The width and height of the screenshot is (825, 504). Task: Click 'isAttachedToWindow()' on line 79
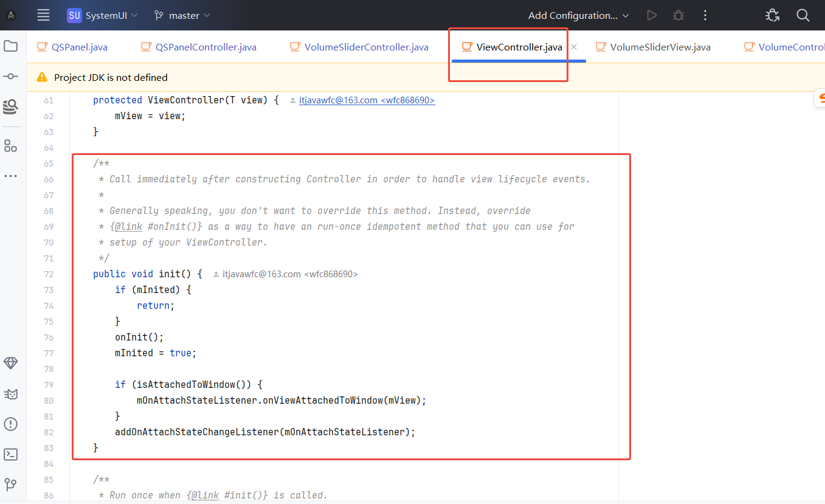pos(194,384)
